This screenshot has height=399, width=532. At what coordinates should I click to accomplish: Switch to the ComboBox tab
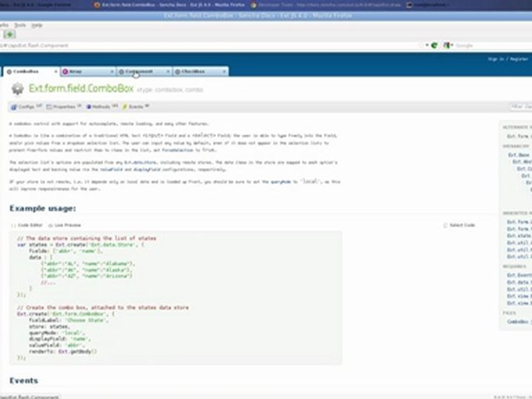[31, 71]
